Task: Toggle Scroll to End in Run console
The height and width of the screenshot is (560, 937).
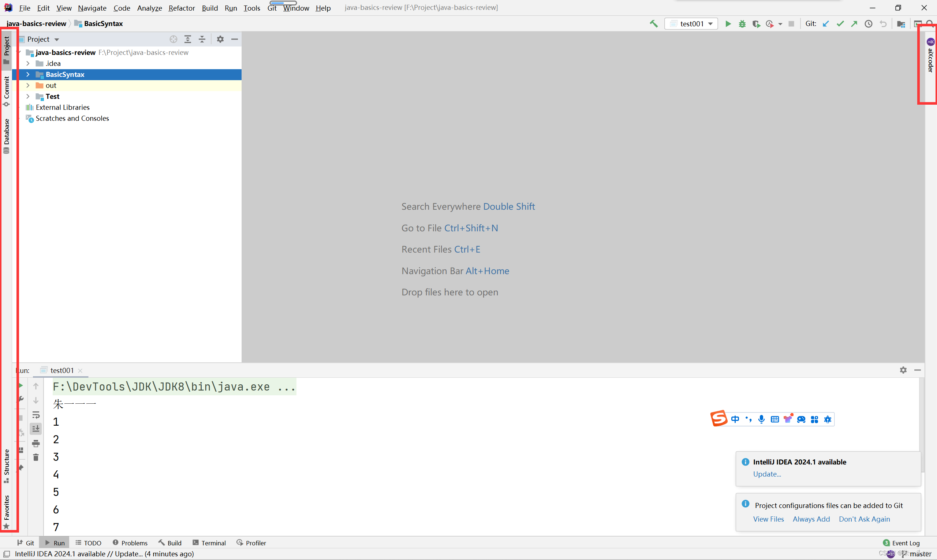Action: click(36, 429)
